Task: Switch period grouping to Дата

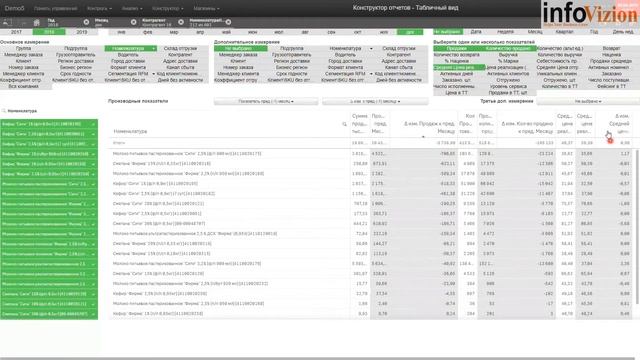Action: point(476,32)
